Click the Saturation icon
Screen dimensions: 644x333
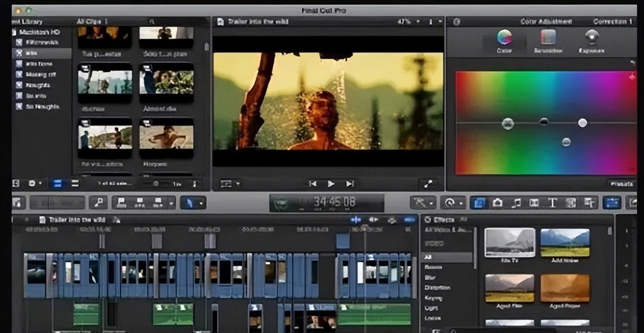point(548,37)
